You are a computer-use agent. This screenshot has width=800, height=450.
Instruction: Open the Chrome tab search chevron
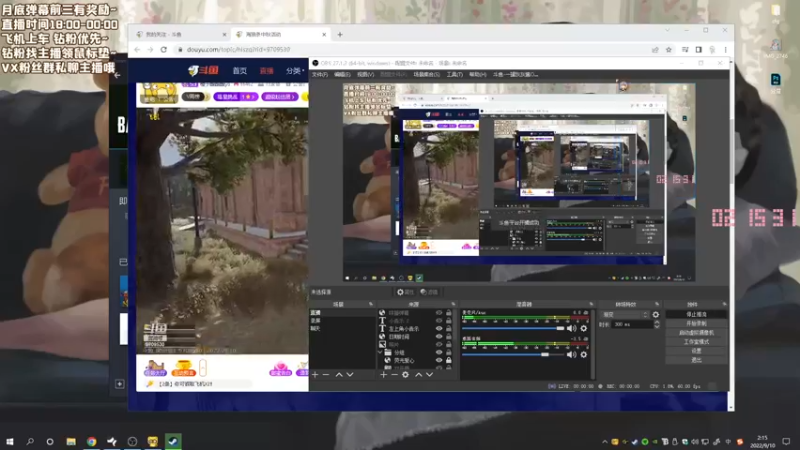click(667, 31)
